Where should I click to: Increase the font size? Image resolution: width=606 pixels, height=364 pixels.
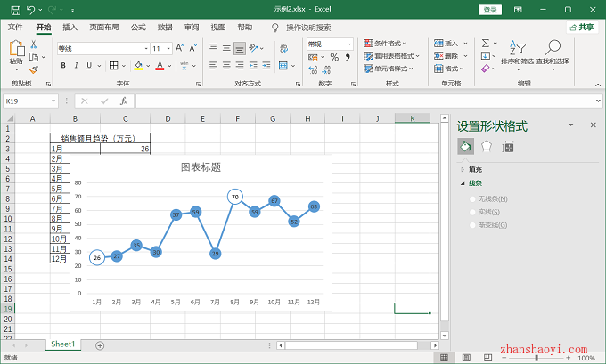pos(179,48)
